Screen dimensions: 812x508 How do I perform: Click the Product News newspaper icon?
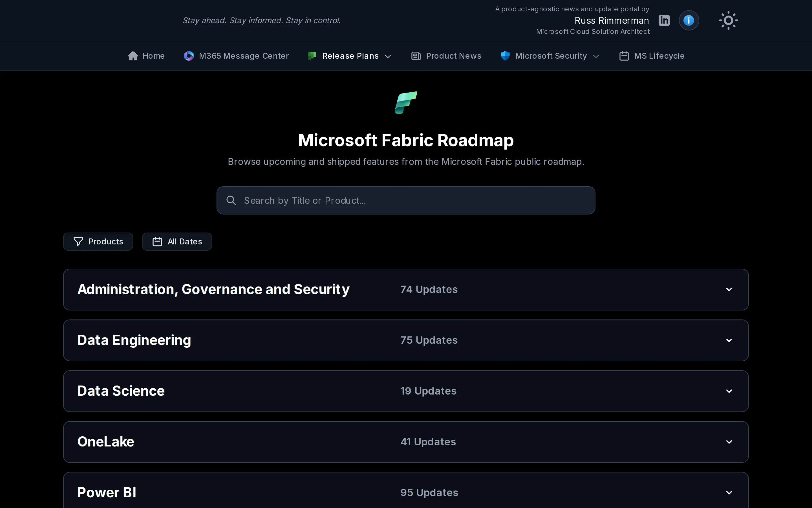416,56
